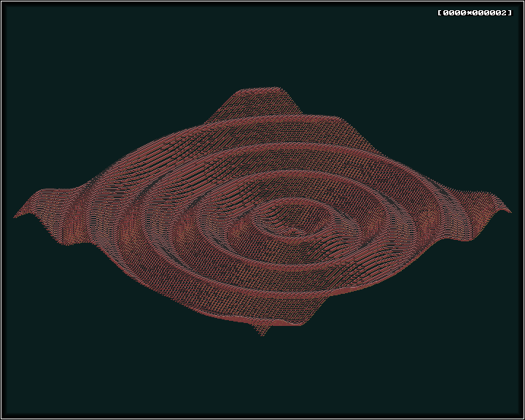Click the red wireframe ripple surface
The width and height of the screenshot is (525, 420).
tap(262, 211)
